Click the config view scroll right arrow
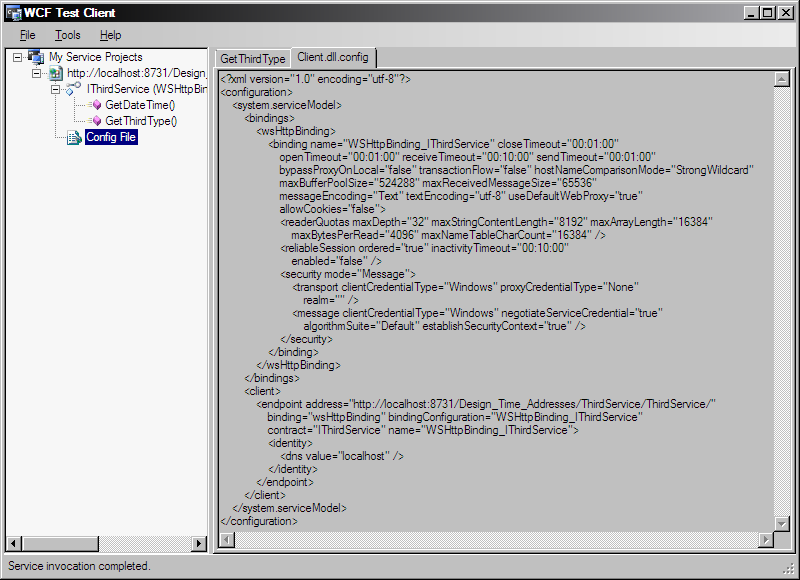Image resolution: width=800 pixels, height=580 pixels. (766, 540)
